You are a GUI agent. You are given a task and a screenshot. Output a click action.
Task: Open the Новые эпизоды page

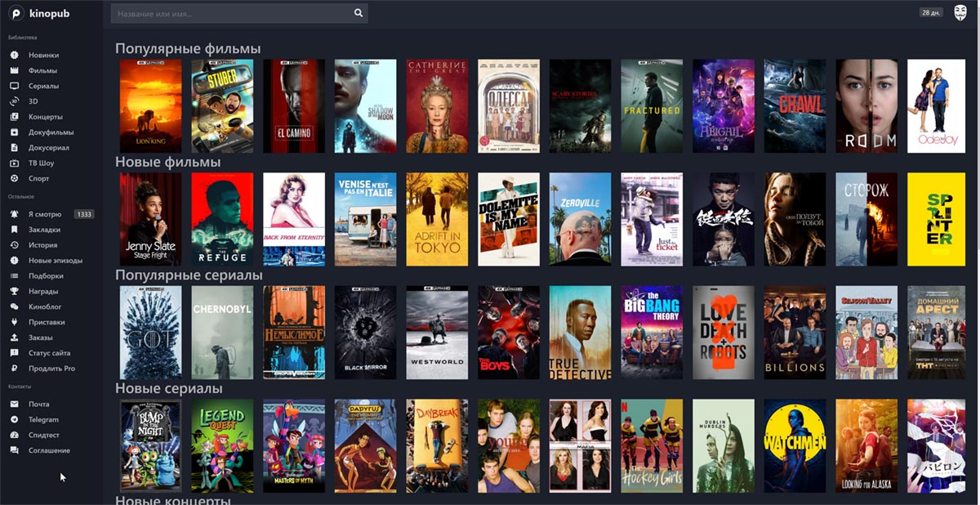click(55, 261)
